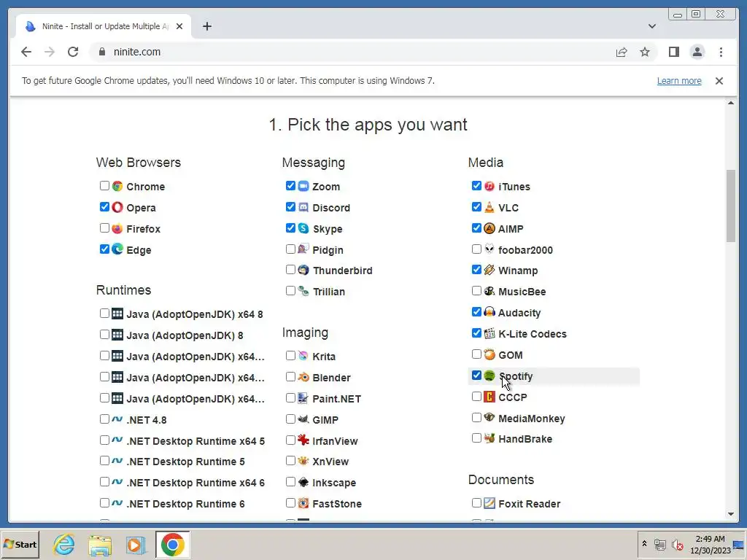Open the Chrome profile avatar
Screen dimensions: 747x560
pyautogui.click(x=697, y=52)
